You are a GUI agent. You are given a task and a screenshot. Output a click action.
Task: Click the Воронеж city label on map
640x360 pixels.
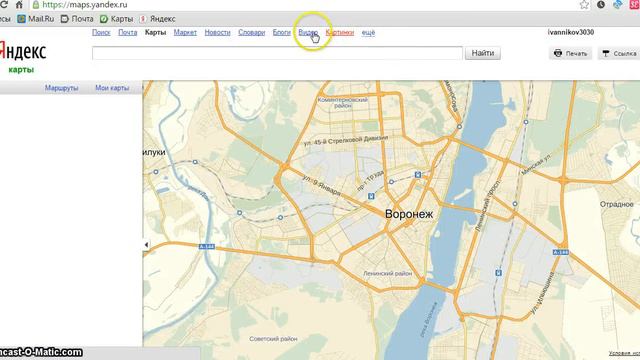click(x=409, y=214)
